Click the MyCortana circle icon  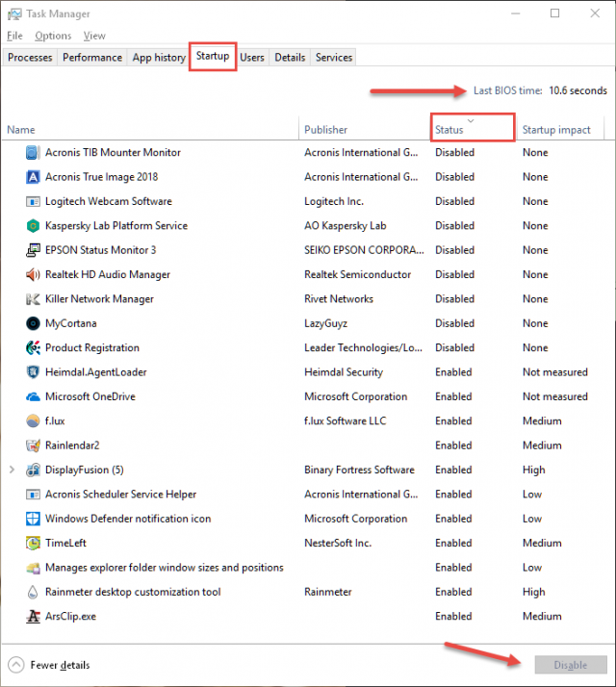point(33,323)
